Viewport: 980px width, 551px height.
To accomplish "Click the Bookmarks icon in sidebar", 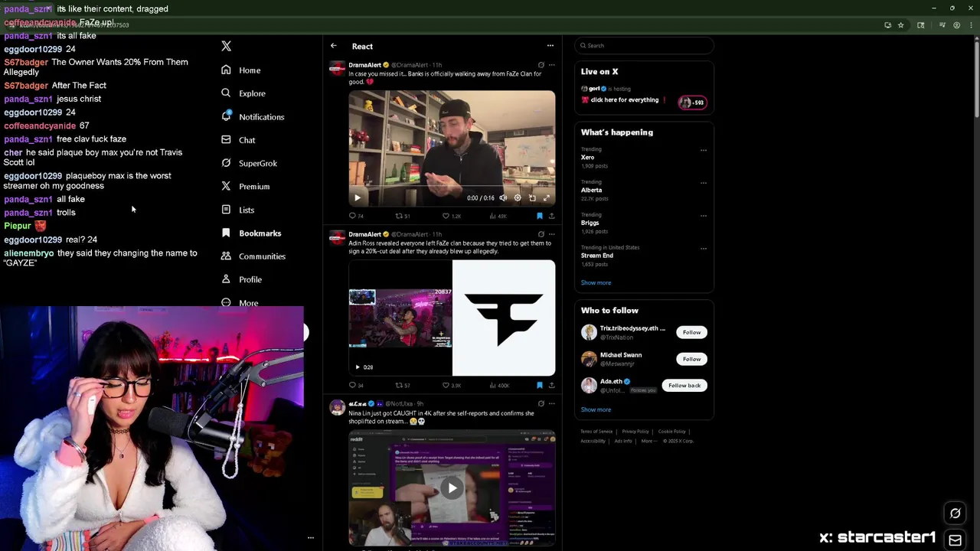I will 226,233.
